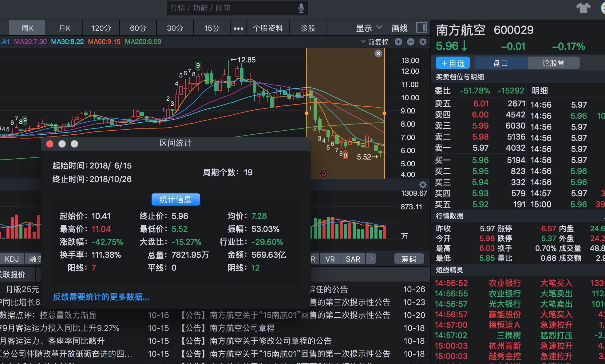Toggle the side panel layout icon
This screenshot has width=605, height=364.
(421, 28)
